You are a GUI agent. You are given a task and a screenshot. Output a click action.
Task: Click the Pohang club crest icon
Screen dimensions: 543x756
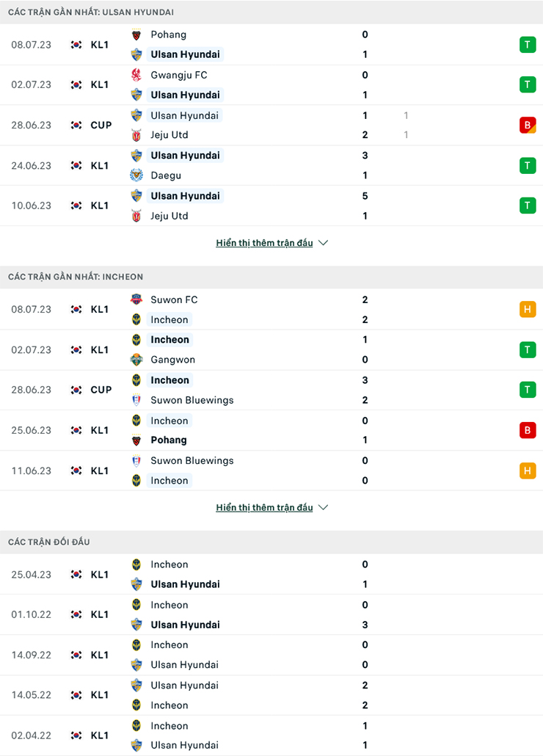coord(136,34)
